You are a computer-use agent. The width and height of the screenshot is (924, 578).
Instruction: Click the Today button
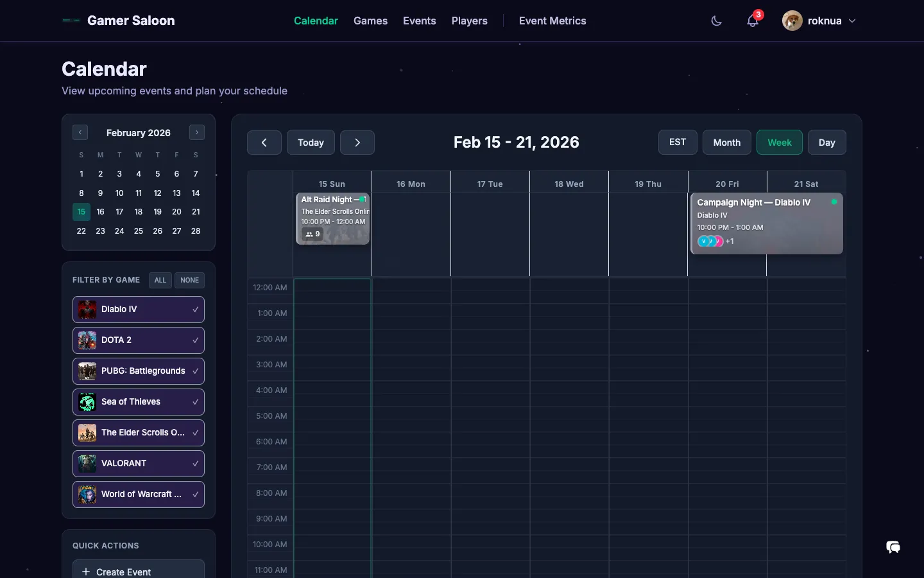tap(311, 143)
